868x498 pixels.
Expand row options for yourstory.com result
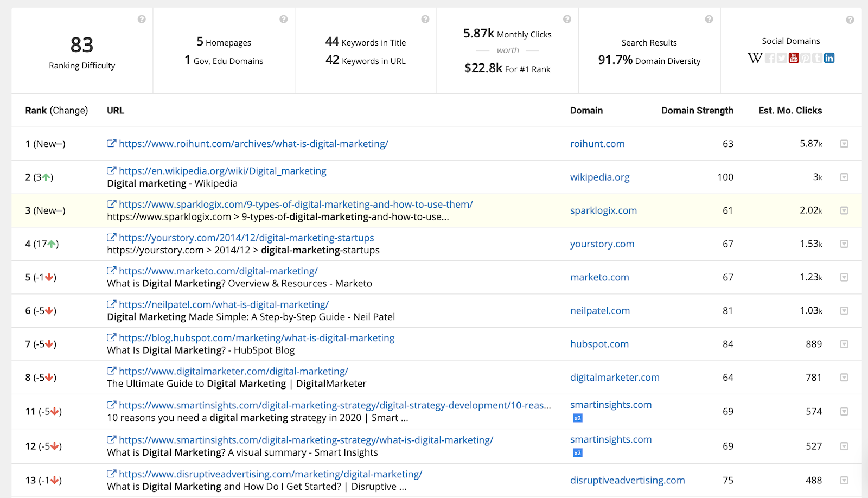pyautogui.click(x=844, y=244)
